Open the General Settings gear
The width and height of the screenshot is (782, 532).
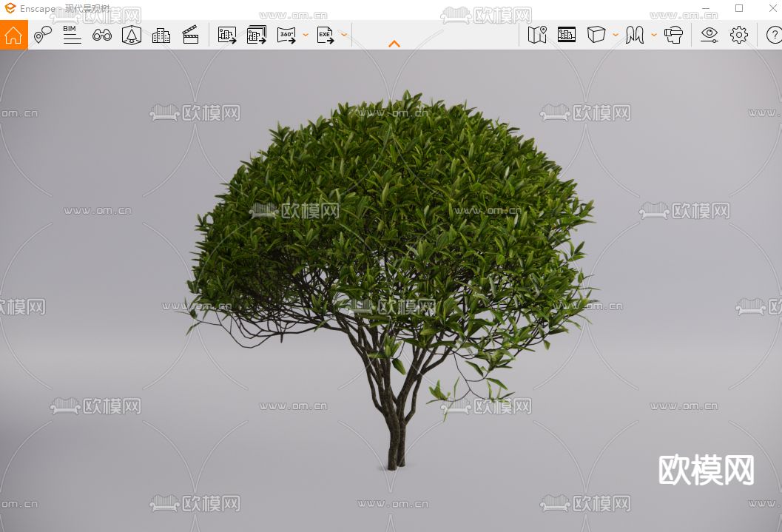tap(739, 35)
